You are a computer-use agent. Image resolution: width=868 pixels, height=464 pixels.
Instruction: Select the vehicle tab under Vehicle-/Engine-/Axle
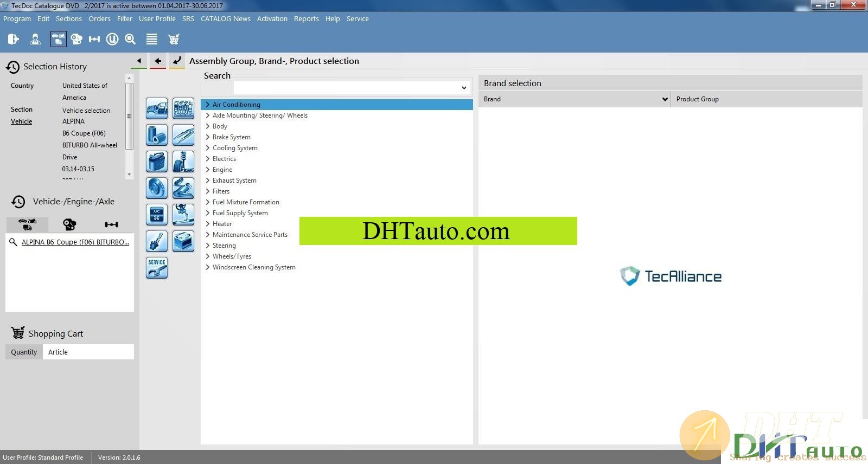tap(27, 224)
